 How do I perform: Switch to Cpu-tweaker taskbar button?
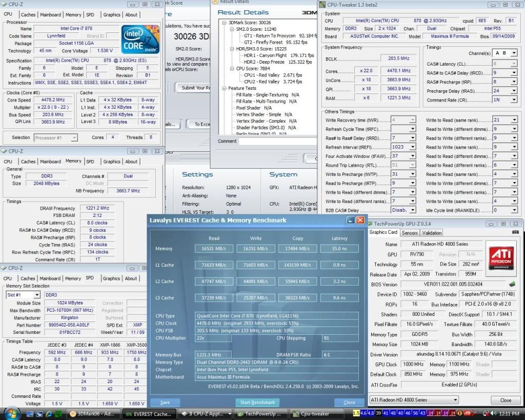316,414
